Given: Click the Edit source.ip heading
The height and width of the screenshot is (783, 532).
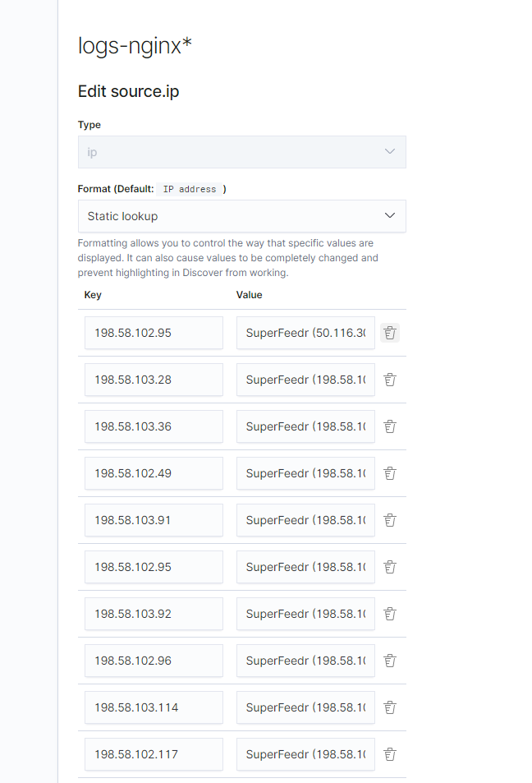Looking at the screenshot, I should click(128, 91).
